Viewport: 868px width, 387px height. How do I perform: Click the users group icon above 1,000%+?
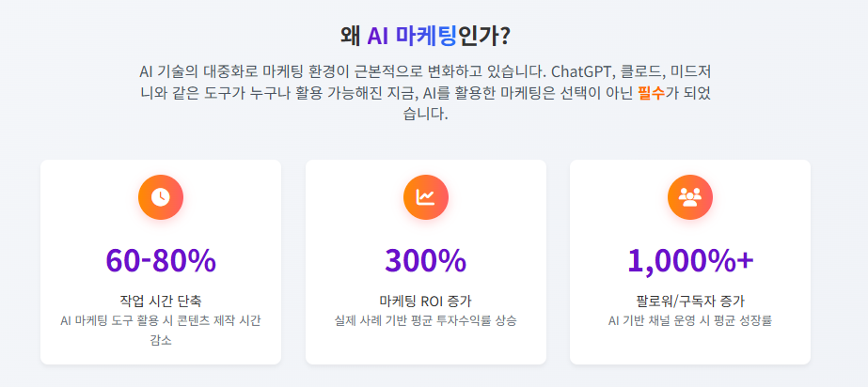click(690, 197)
